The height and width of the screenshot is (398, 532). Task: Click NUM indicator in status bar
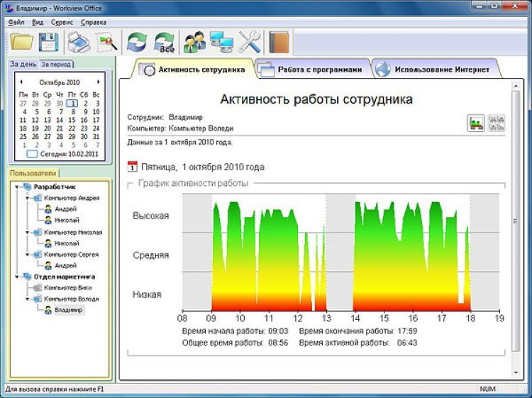[x=487, y=389]
